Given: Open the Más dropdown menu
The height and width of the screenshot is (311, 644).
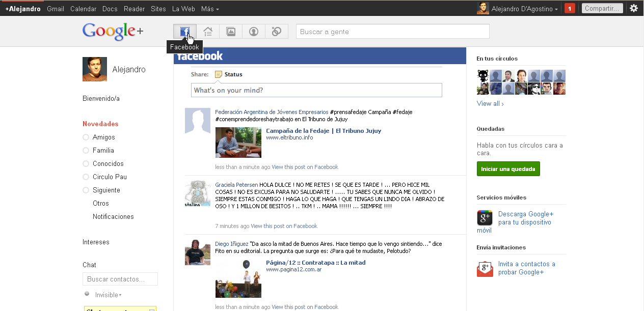Looking at the screenshot, I should click(210, 9).
